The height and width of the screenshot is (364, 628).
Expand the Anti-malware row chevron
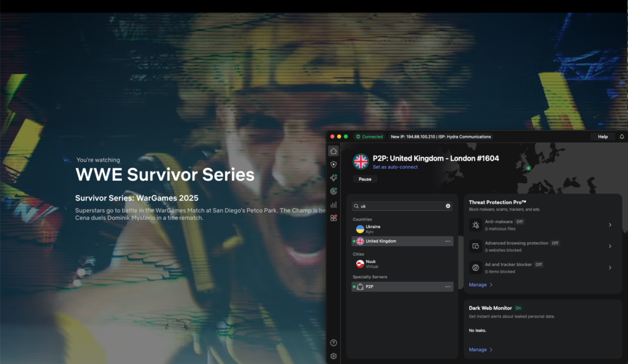coord(610,225)
